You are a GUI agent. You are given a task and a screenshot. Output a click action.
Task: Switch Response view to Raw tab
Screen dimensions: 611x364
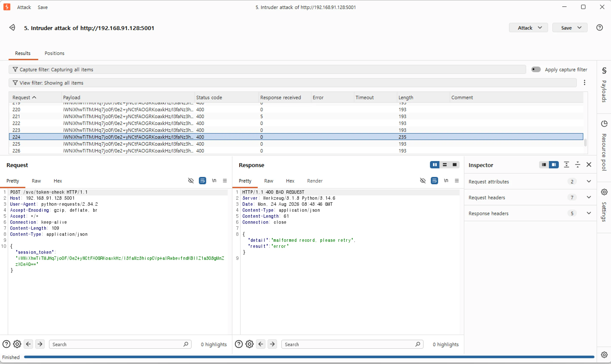[269, 181]
